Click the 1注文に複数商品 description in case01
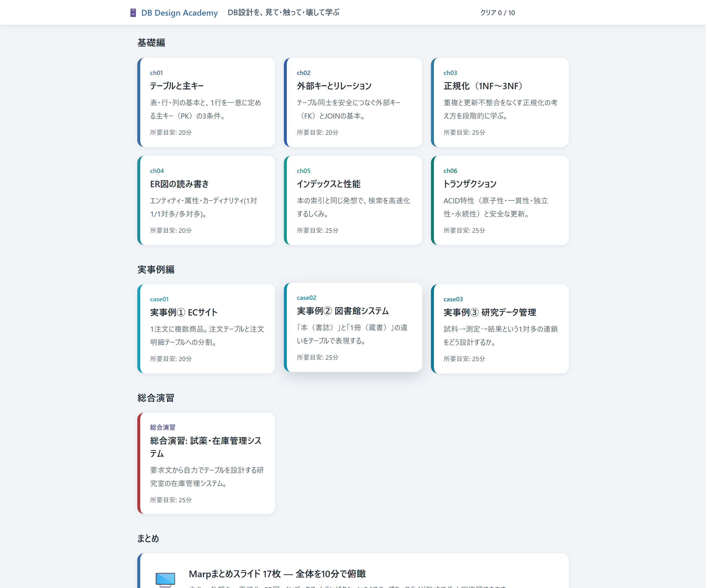The height and width of the screenshot is (588, 706). coord(207,336)
